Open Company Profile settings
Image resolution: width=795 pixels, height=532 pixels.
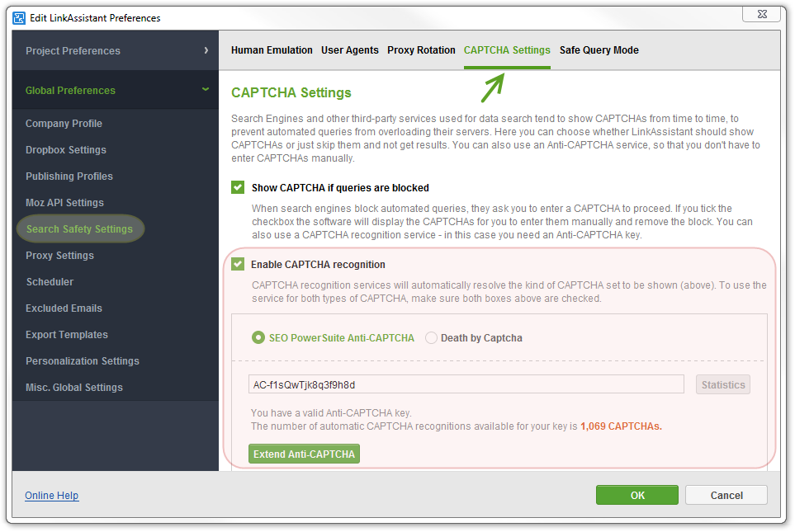(64, 124)
